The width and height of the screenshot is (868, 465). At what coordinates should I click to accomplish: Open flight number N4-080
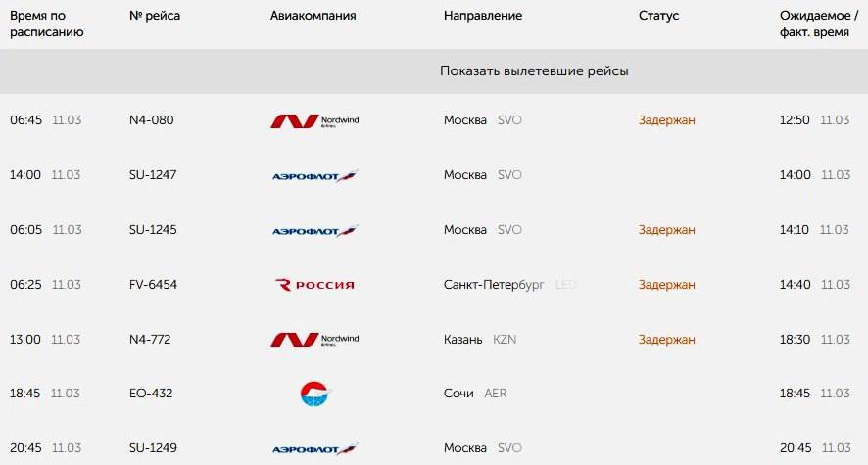151,120
